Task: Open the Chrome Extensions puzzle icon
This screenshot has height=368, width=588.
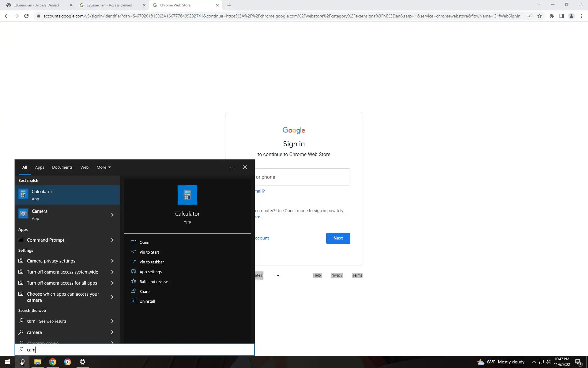Action: click(552, 16)
